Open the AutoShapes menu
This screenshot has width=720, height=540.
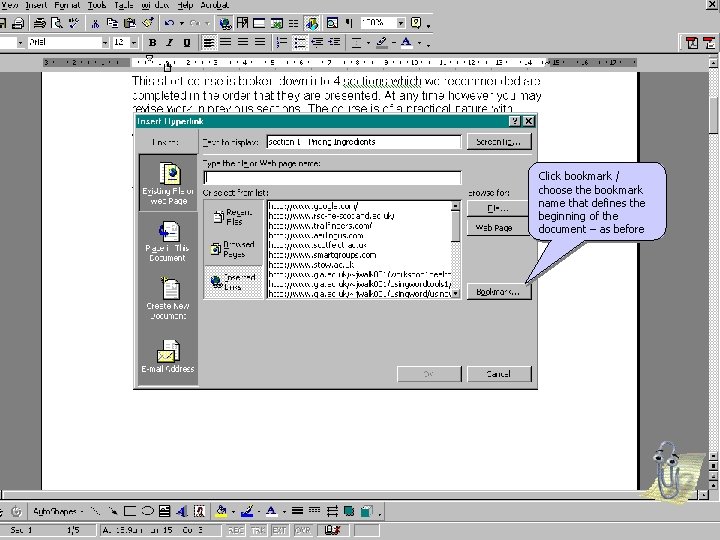(x=57, y=511)
